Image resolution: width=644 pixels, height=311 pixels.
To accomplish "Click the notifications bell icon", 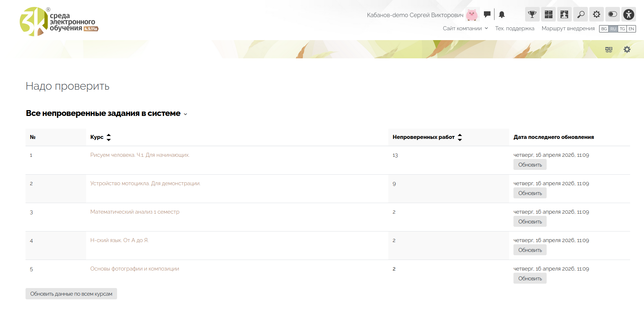I will click(502, 15).
